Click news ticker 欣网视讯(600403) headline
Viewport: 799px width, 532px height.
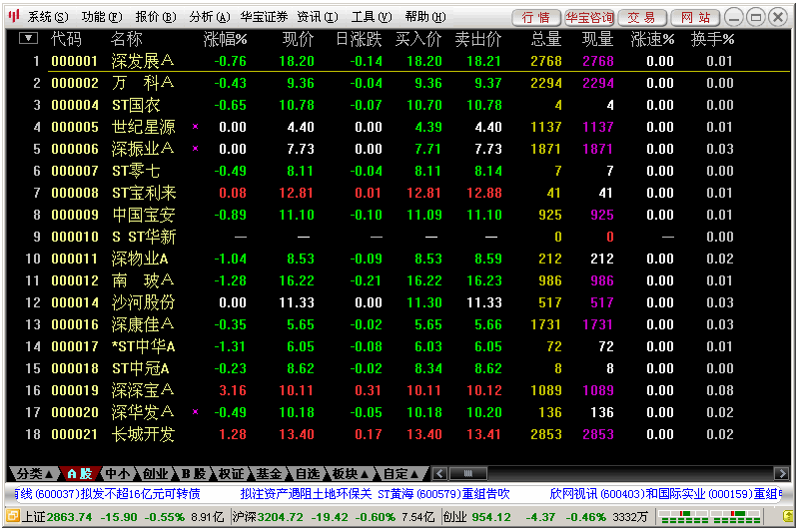pyautogui.click(x=665, y=494)
